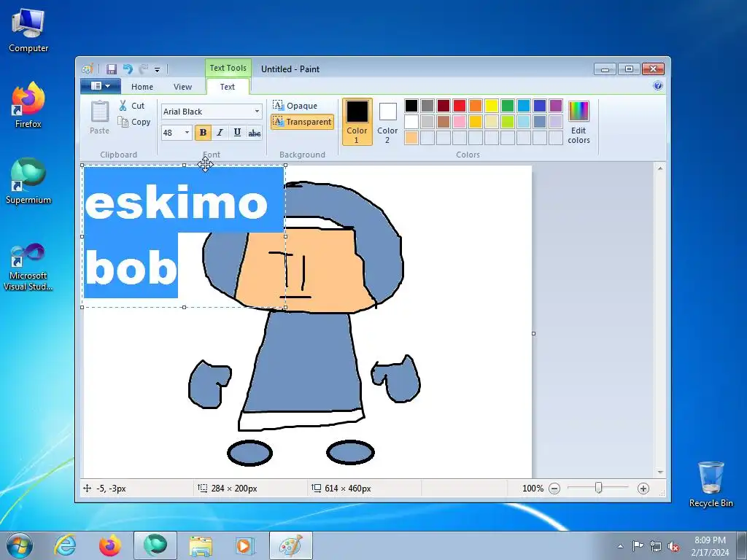Select the custom peach color swatch
Screen dimensions: 747x560
pyautogui.click(x=411, y=138)
